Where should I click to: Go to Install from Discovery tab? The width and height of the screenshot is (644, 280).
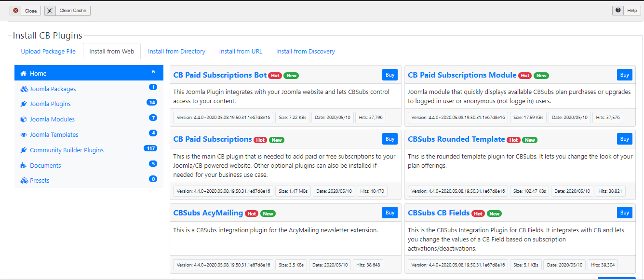click(306, 51)
